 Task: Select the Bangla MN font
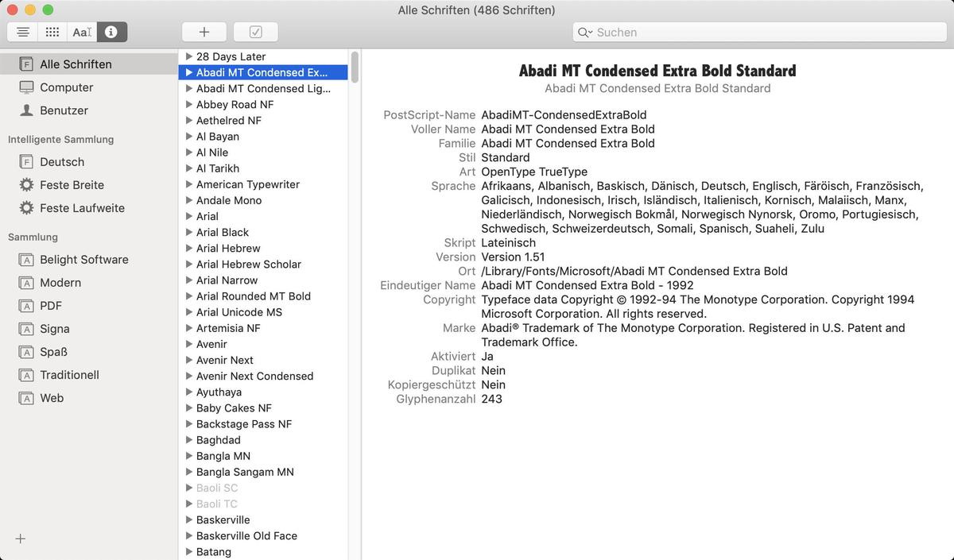[x=263, y=456]
